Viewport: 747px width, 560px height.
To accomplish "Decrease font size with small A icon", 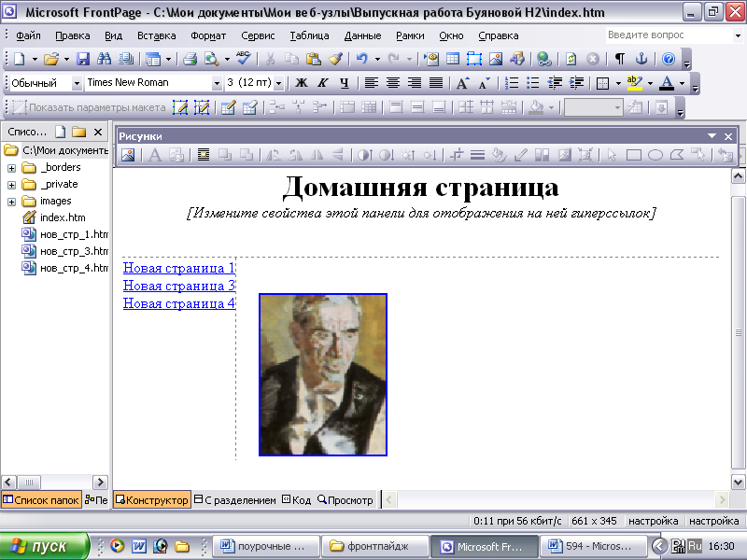I will [485, 83].
